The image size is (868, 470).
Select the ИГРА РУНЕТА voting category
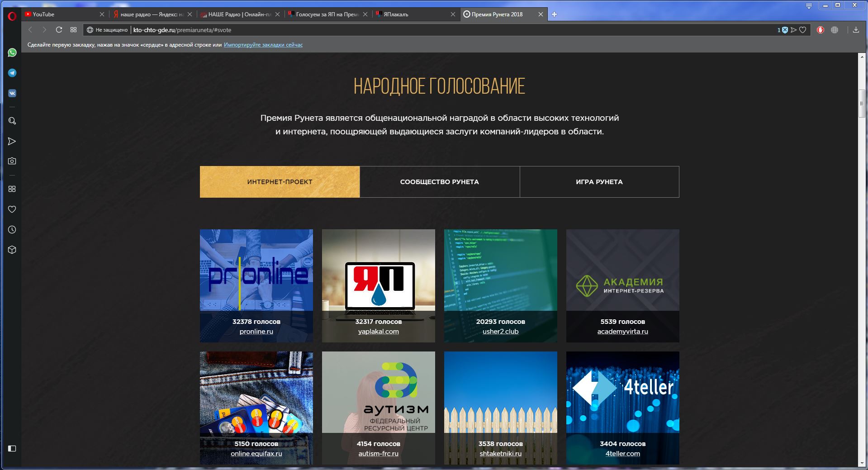point(599,182)
